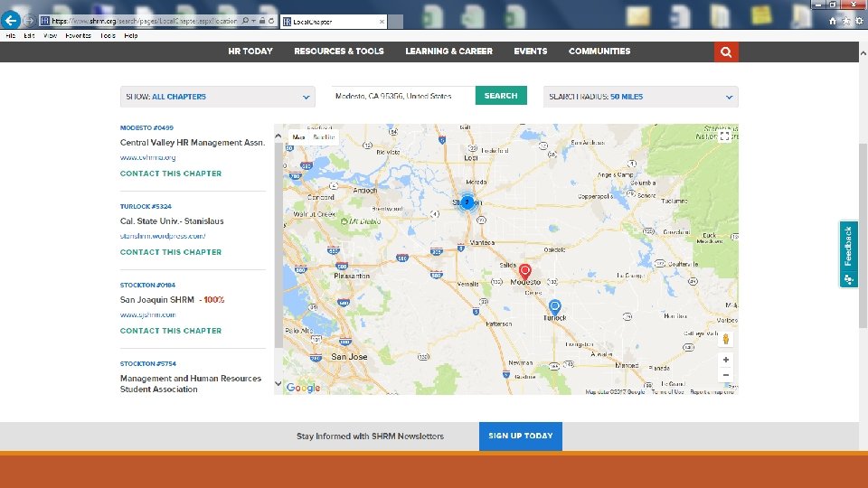Click the browser home icon
Viewport: 868px width, 488px height.
point(833,21)
